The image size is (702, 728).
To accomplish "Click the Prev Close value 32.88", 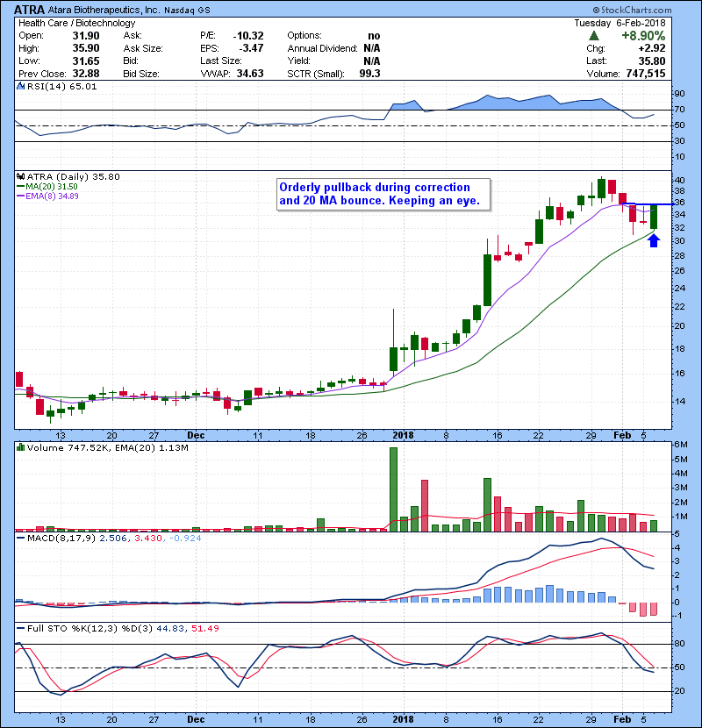I will coord(86,74).
